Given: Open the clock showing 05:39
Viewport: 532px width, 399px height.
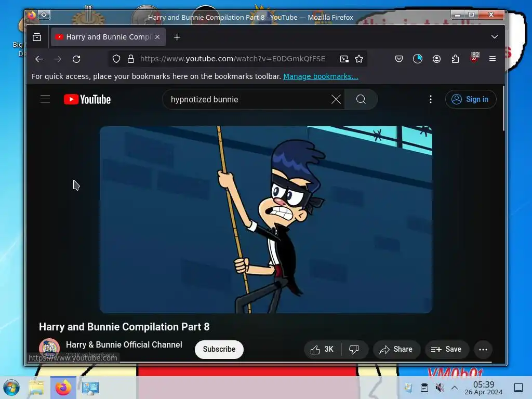Looking at the screenshot, I should click(x=484, y=388).
